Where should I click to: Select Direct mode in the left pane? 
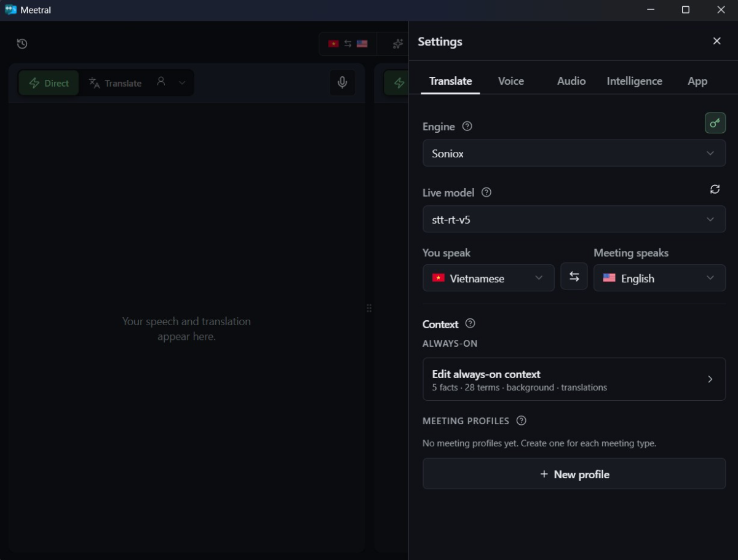(x=49, y=83)
